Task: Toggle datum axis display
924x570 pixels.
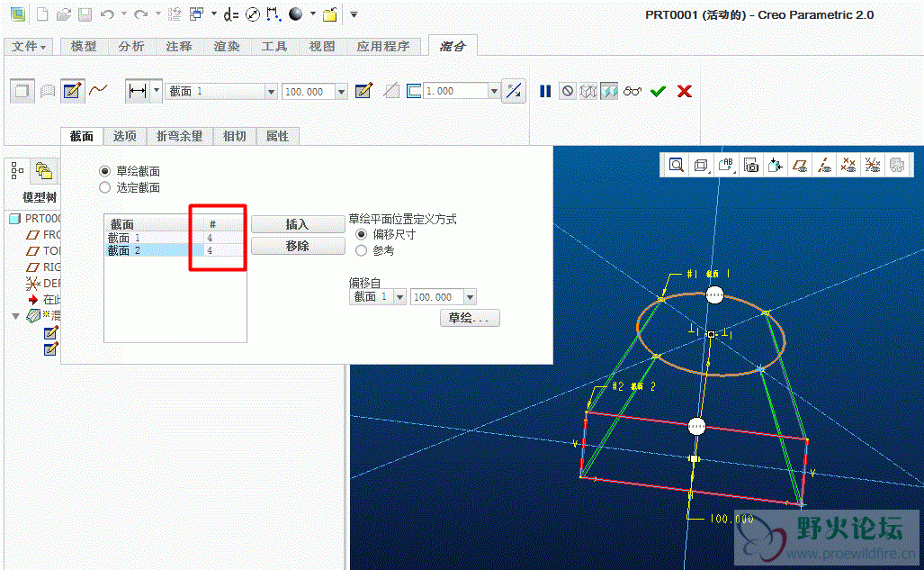Action: (824, 165)
